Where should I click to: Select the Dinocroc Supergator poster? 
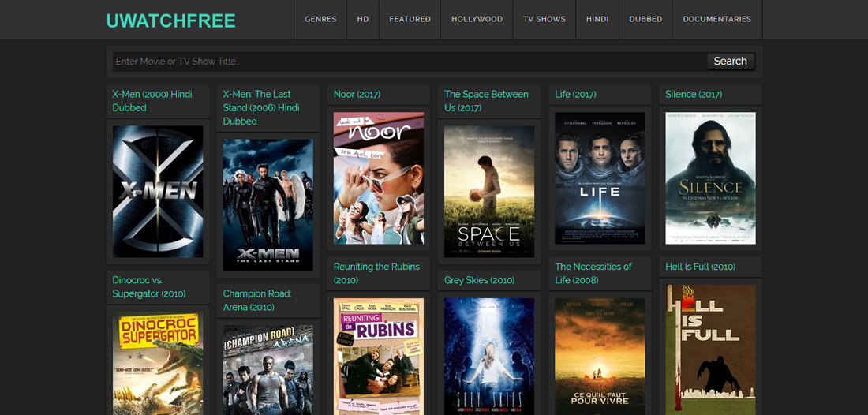(158, 363)
